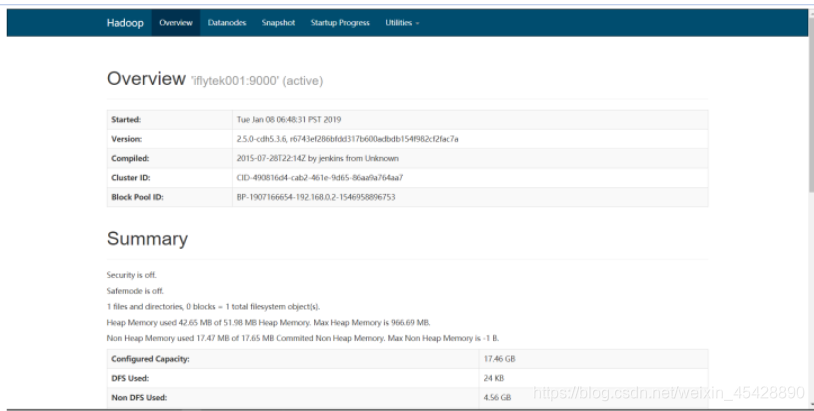Click the Compiled: label cell
814x411 pixels.
coord(170,158)
